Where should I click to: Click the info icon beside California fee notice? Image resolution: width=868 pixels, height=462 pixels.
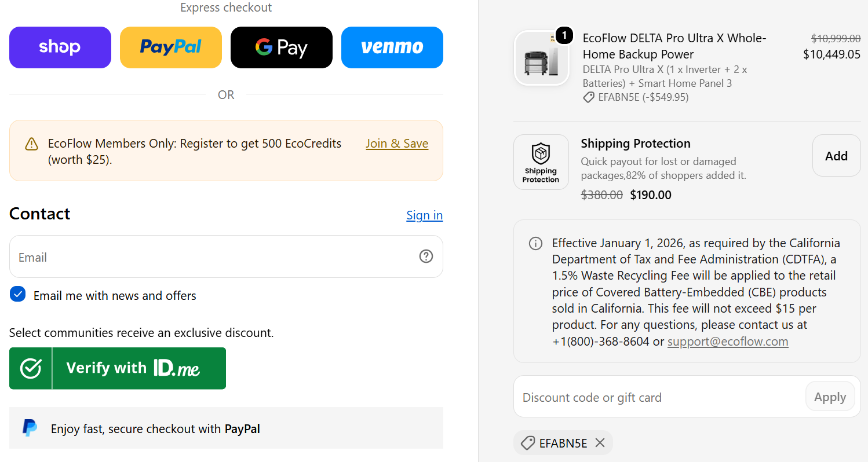[536, 243]
